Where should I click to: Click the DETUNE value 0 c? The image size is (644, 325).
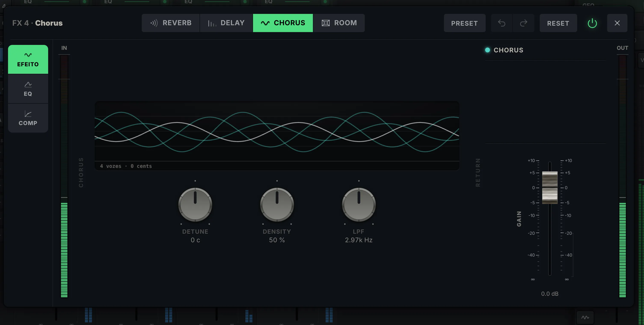tap(195, 240)
